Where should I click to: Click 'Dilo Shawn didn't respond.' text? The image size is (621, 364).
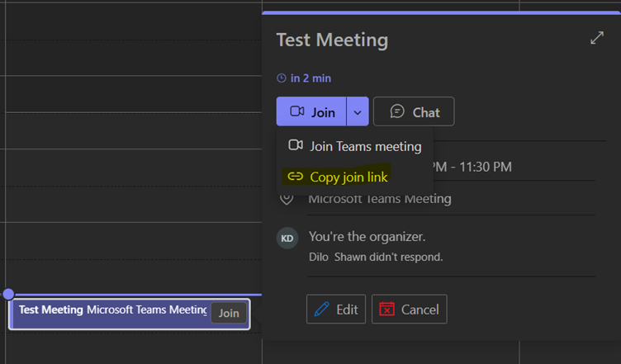click(x=376, y=258)
